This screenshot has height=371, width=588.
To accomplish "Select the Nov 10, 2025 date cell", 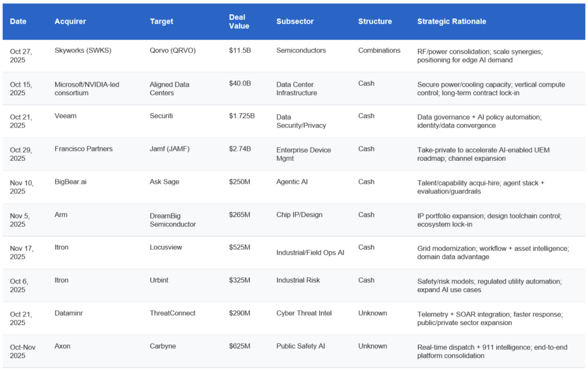I will click(21, 187).
